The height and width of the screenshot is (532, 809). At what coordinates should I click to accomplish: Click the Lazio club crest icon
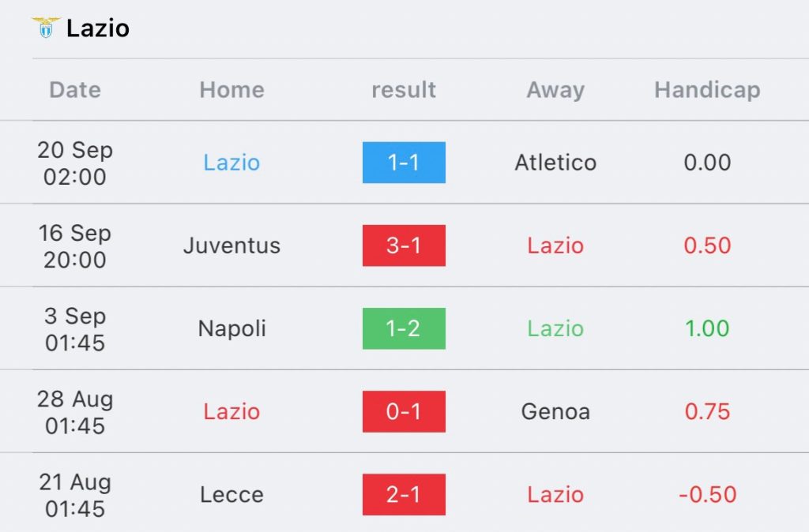pyautogui.click(x=45, y=28)
